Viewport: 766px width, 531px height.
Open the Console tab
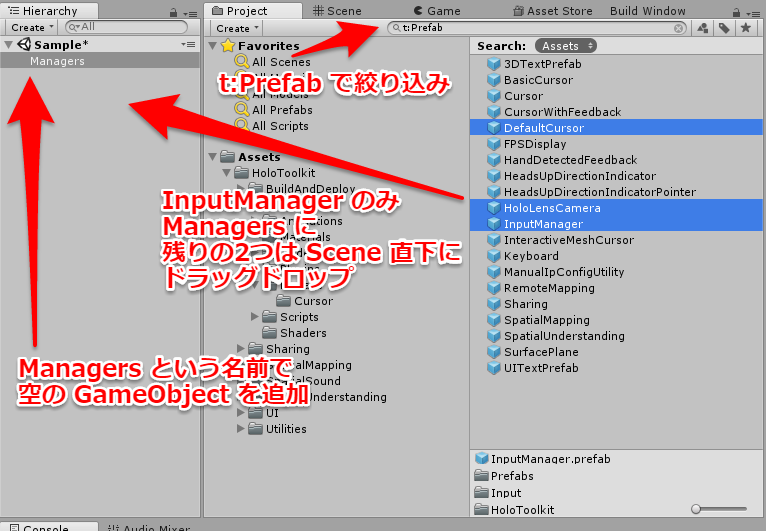(49, 527)
